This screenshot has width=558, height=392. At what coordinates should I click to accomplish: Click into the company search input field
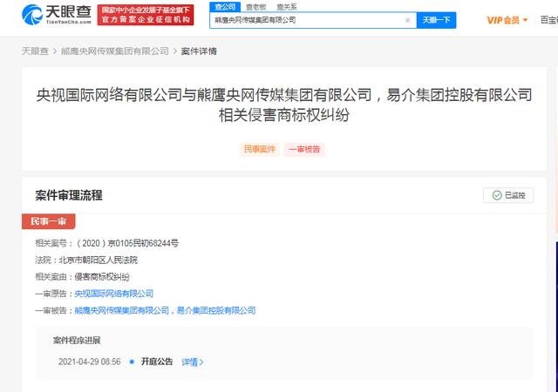(x=305, y=19)
